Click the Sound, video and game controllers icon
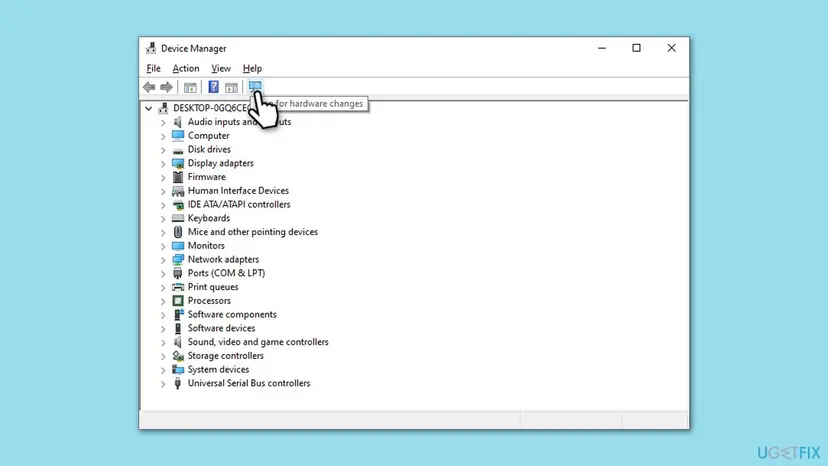Image resolution: width=828 pixels, height=466 pixels. pyautogui.click(x=178, y=342)
